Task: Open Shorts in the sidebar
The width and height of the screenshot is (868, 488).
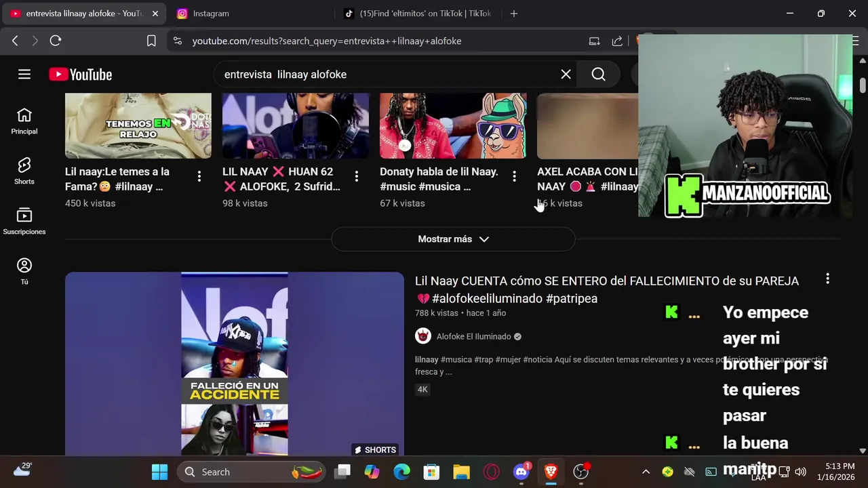Action: [24, 172]
